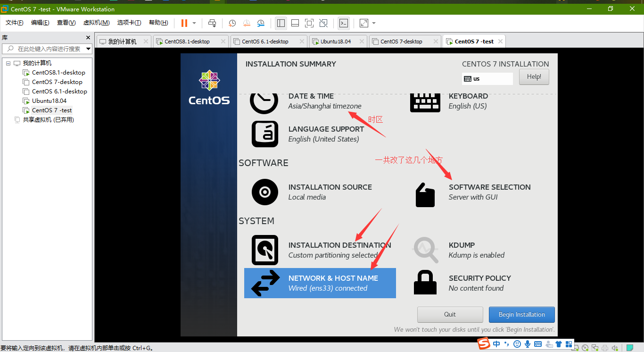The height and width of the screenshot is (352, 644).
Task: Close the library panel with X
Action: coord(88,37)
